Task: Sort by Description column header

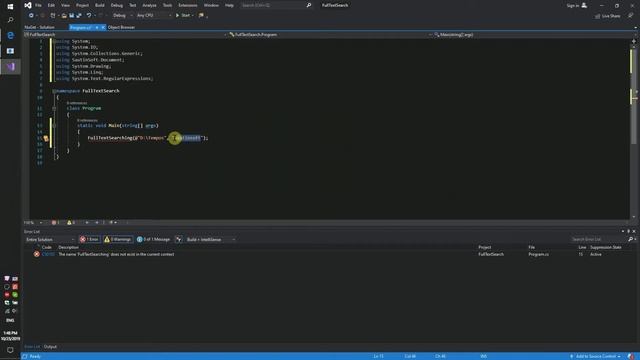Action: (68, 247)
